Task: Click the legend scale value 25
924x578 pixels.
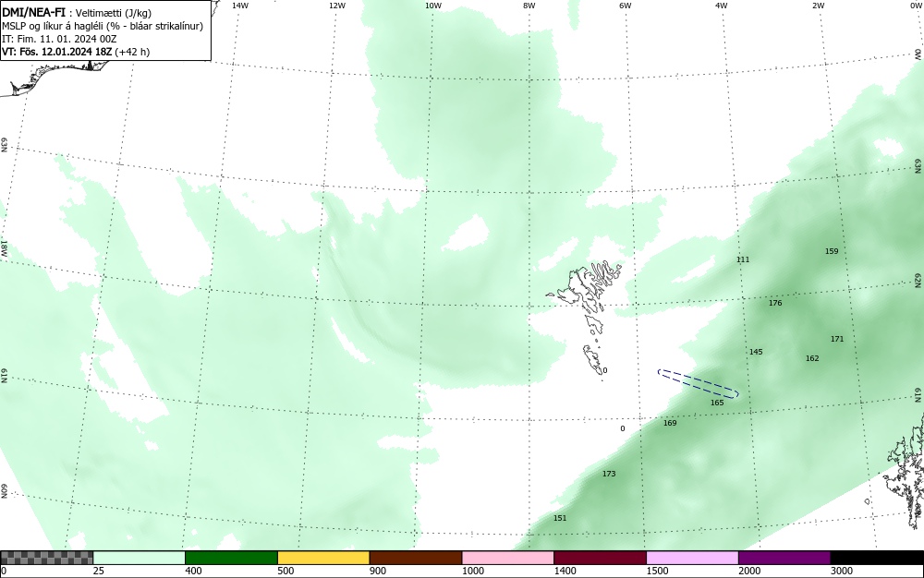Action: [x=99, y=571]
